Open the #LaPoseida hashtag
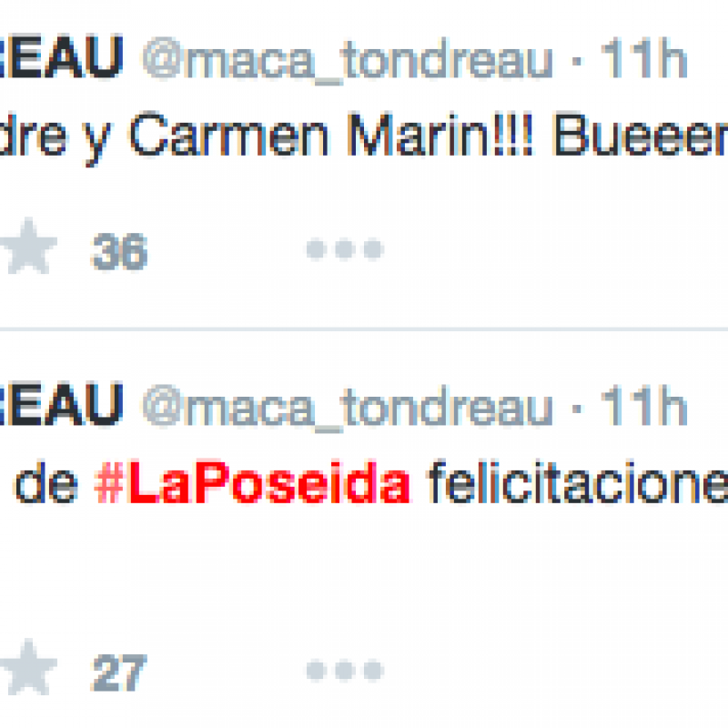Viewport: 728px width, 728px height. click(x=252, y=481)
